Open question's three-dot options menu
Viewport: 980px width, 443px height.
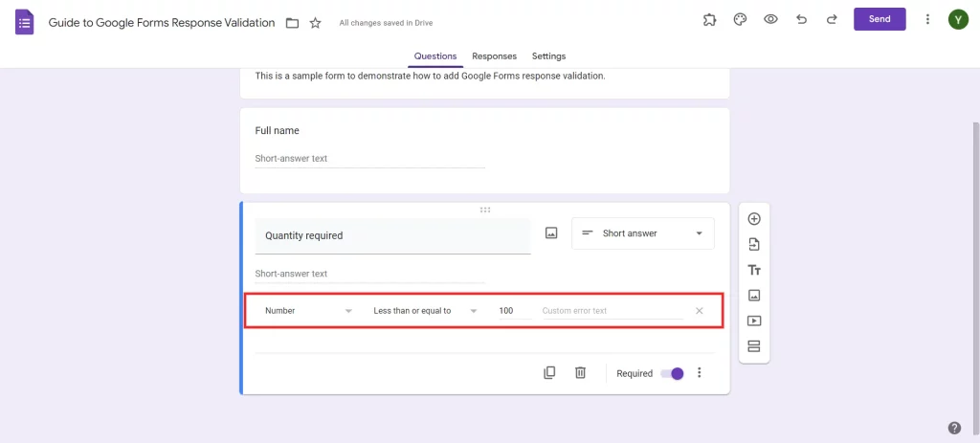click(x=700, y=373)
